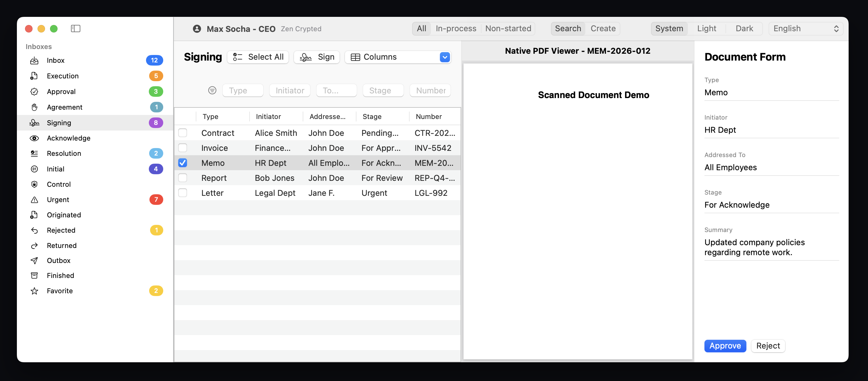
Task: Check the Contract row checkbox
Action: coord(183,133)
